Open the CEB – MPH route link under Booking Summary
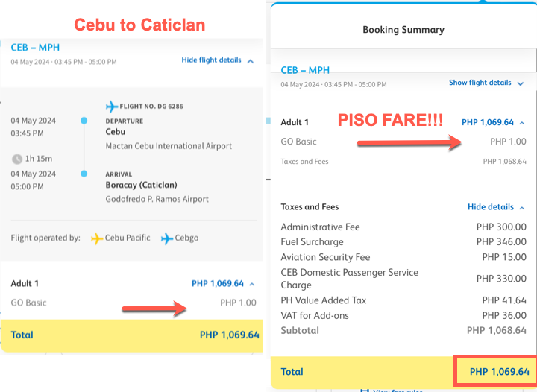The width and height of the screenshot is (537, 392). pyautogui.click(x=305, y=71)
